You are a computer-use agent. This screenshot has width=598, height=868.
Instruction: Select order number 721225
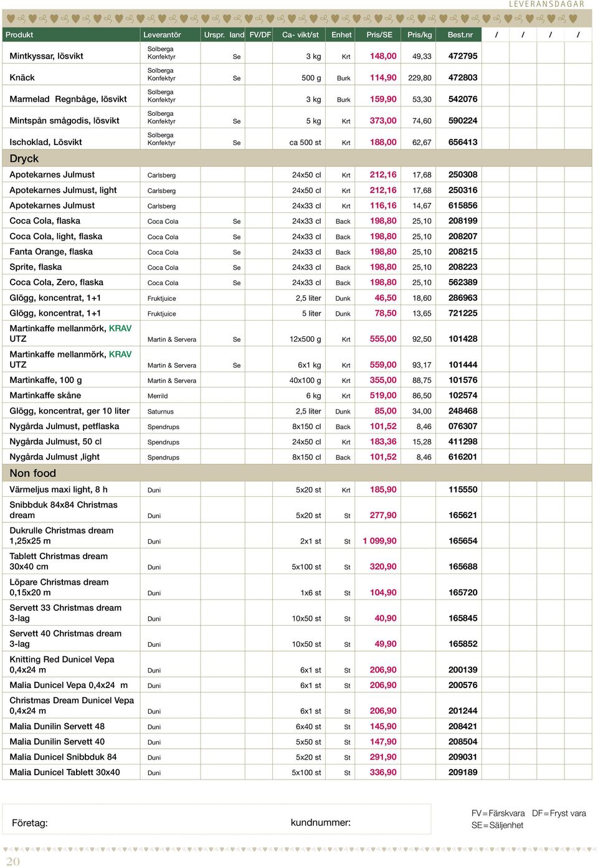[463, 313]
